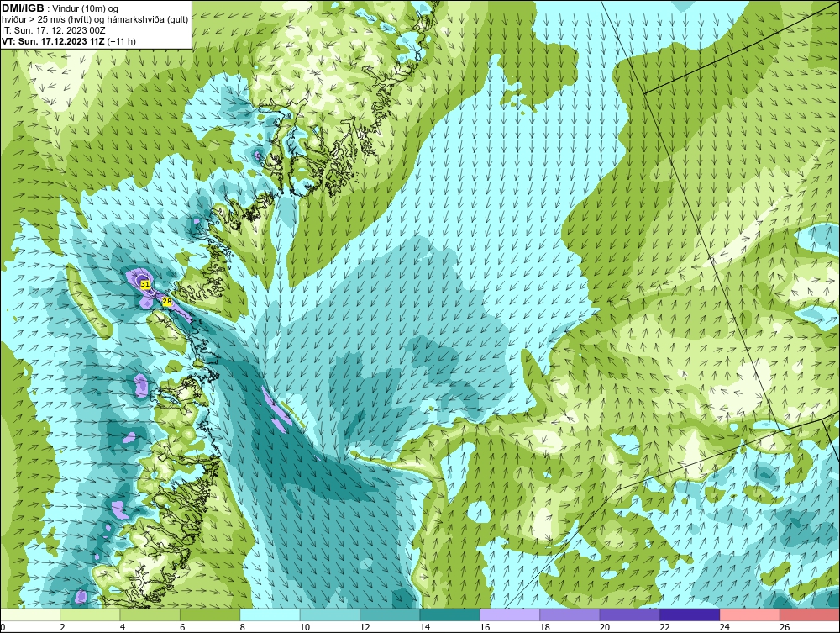
Task: Click the legend scale number 12
Action: [x=365, y=627]
